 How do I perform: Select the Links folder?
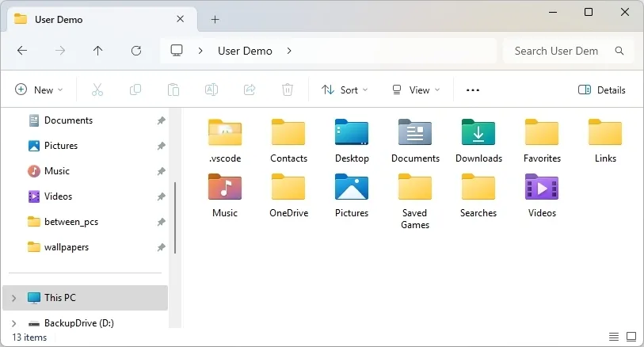coord(605,141)
